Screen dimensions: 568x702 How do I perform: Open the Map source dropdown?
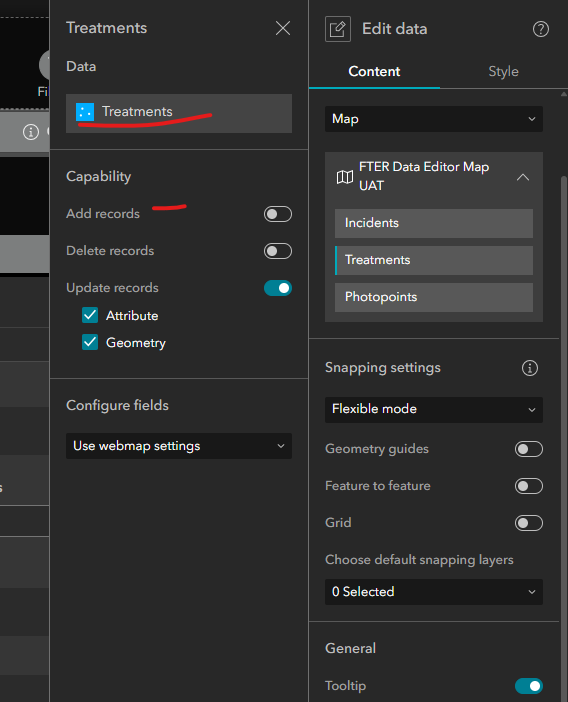point(434,119)
